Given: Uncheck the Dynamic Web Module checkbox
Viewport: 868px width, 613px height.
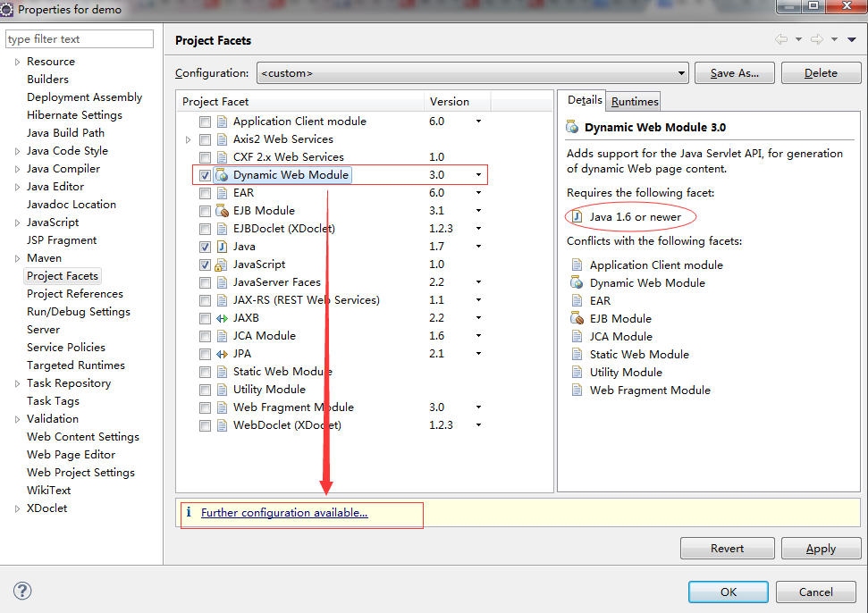Looking at the screenshot, I should point(206,175).
